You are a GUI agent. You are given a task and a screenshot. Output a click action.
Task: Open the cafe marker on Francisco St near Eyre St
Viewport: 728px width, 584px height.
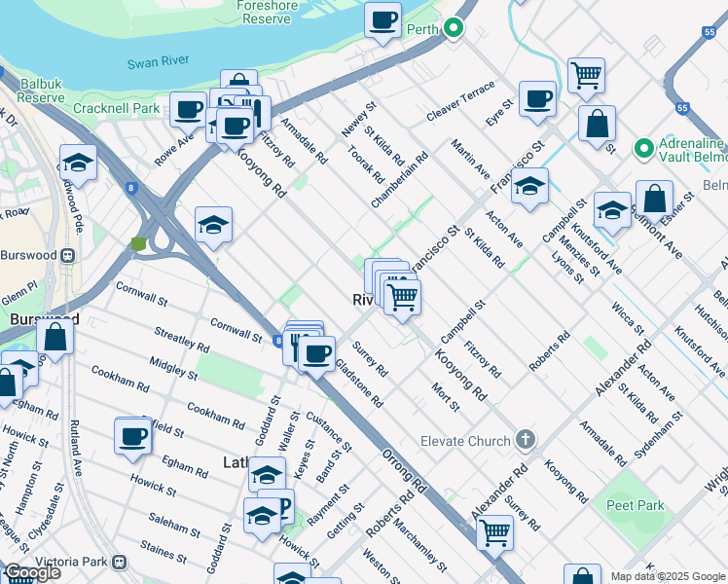pyautogui.click(x=537, y=100)
